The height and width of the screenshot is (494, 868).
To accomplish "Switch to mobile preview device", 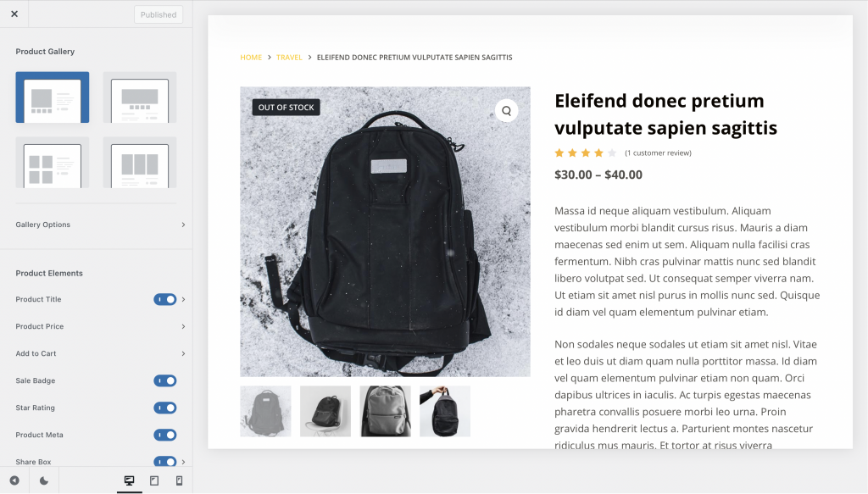I will click(179, 480).
